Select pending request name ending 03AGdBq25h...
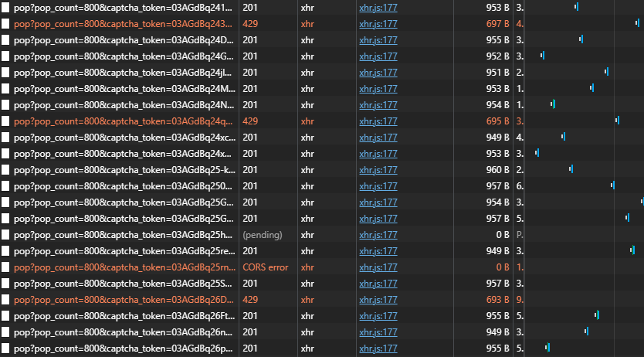The width and height of the screenshot is (644, 357). (x=123, y=235)
